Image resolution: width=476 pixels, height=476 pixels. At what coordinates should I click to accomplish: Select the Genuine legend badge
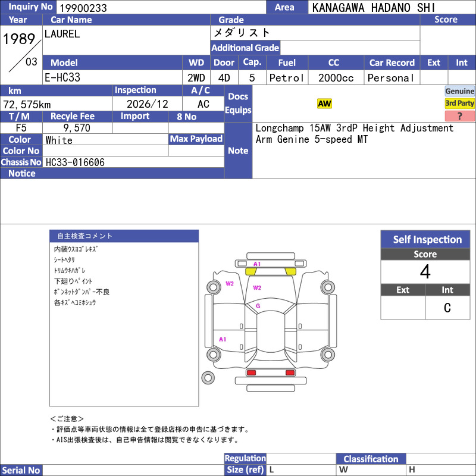(x=459, y=91)
